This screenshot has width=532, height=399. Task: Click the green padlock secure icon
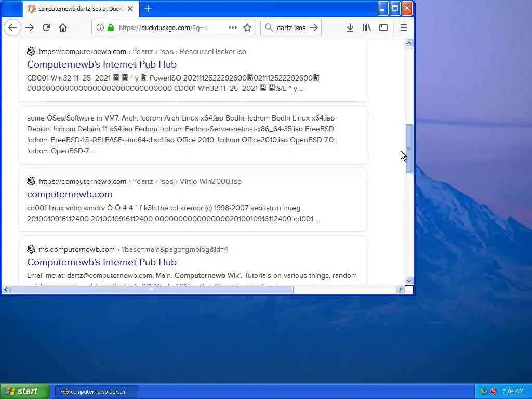[111, 28]
